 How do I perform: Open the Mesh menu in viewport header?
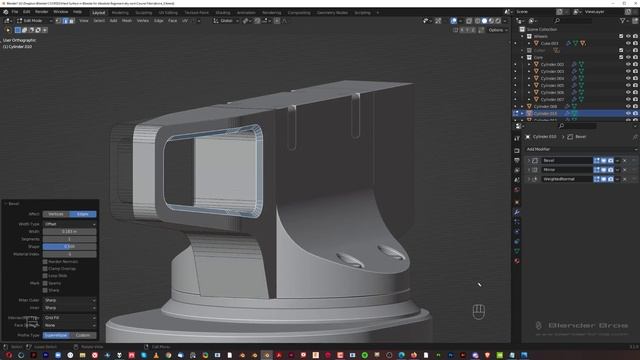(127, 20)
